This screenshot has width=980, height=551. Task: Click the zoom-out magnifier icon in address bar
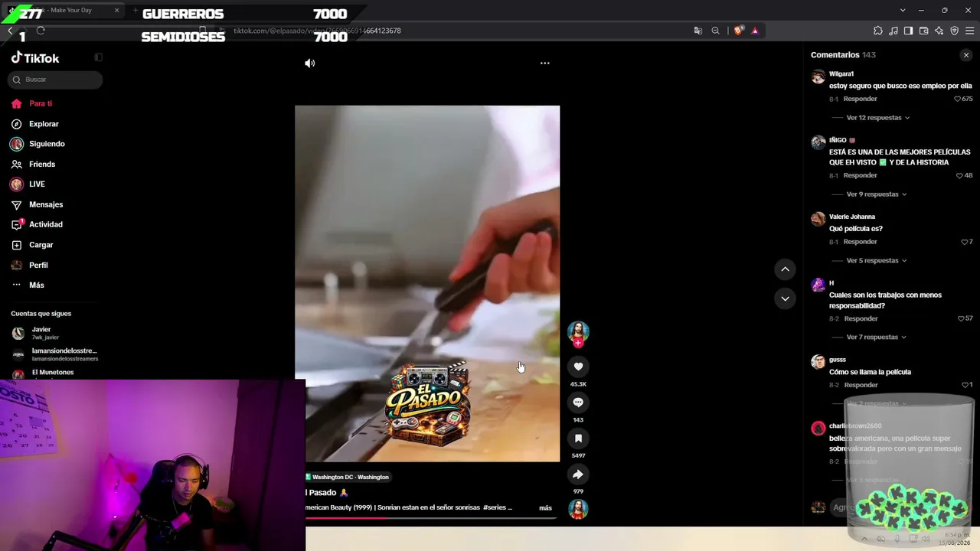715,31
